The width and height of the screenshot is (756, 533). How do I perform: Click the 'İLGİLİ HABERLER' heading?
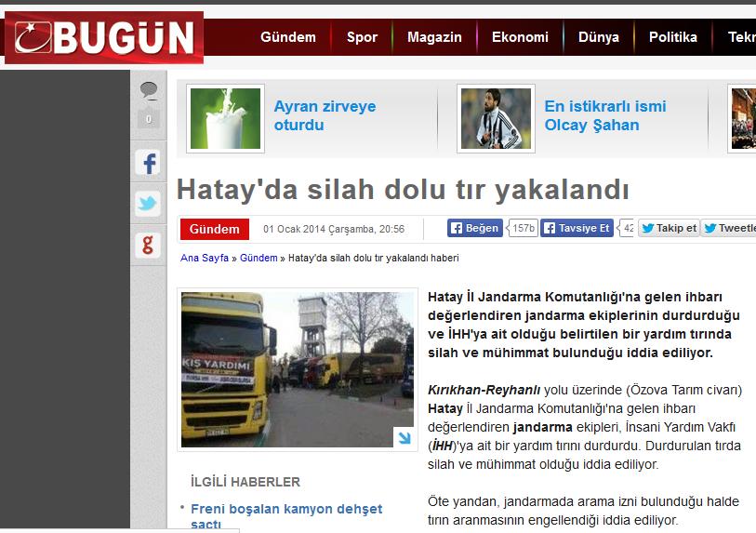[x=245, y=482]
